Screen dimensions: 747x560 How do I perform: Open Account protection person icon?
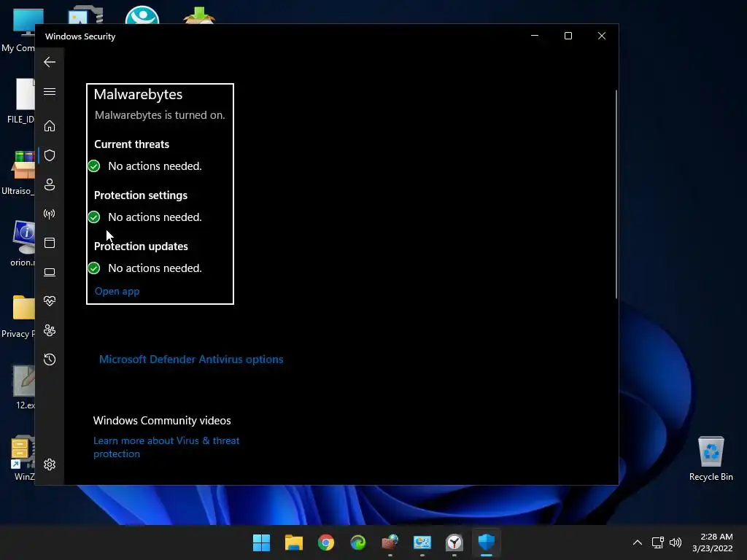pyautogui.click(x=50, y=184)
